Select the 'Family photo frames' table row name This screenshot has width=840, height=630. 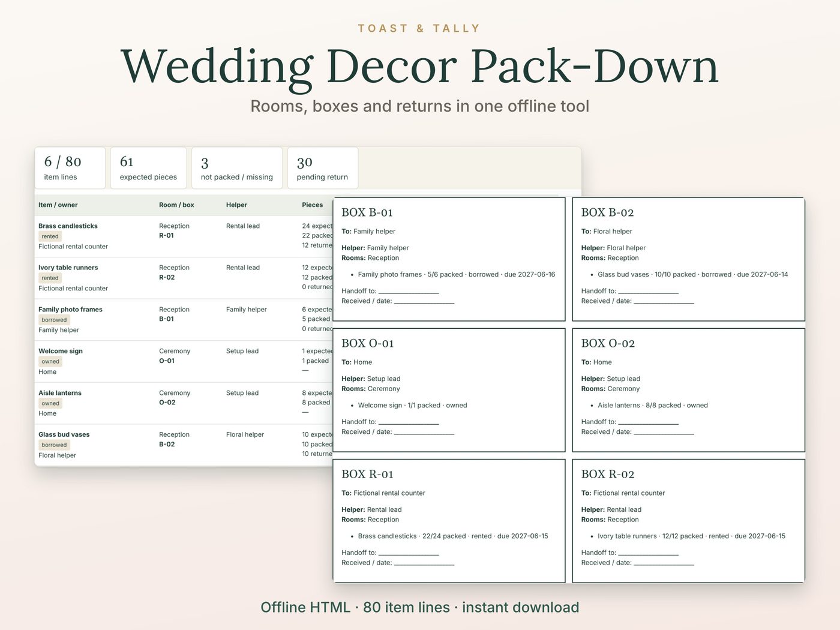point(70,310)
